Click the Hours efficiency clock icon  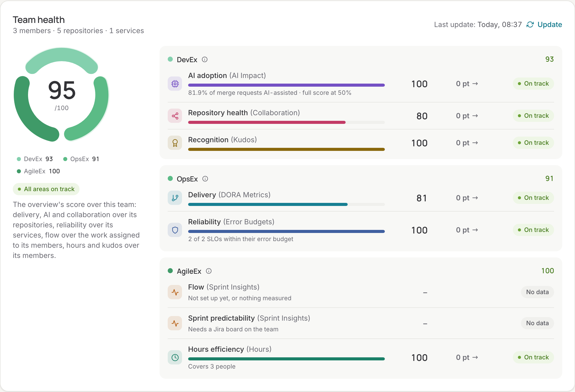click(175, 357)
